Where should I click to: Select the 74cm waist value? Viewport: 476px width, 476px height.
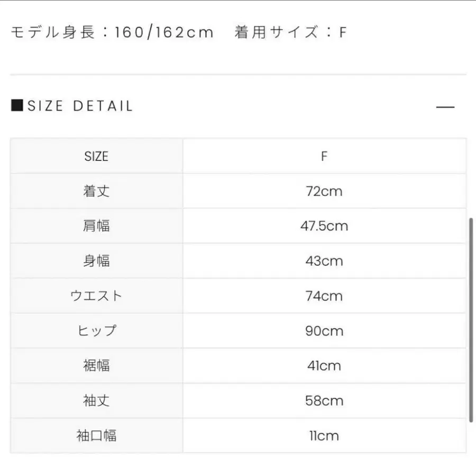tap(324, 296)
